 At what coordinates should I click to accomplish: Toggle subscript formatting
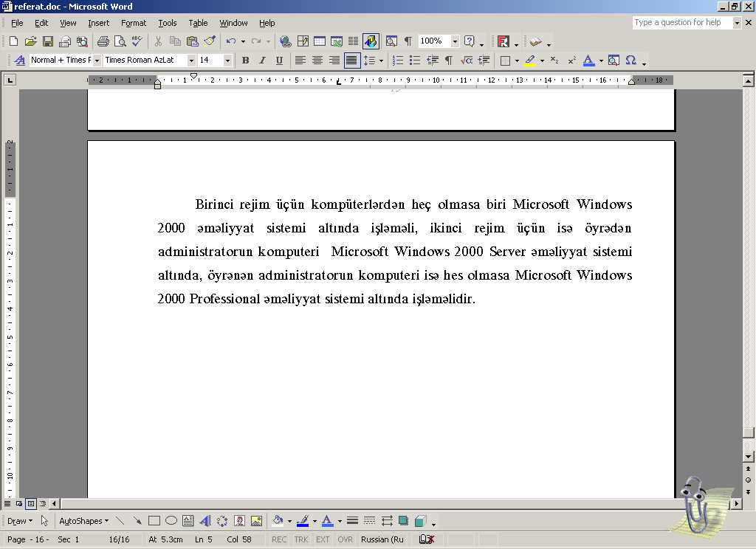pos(554,61)
